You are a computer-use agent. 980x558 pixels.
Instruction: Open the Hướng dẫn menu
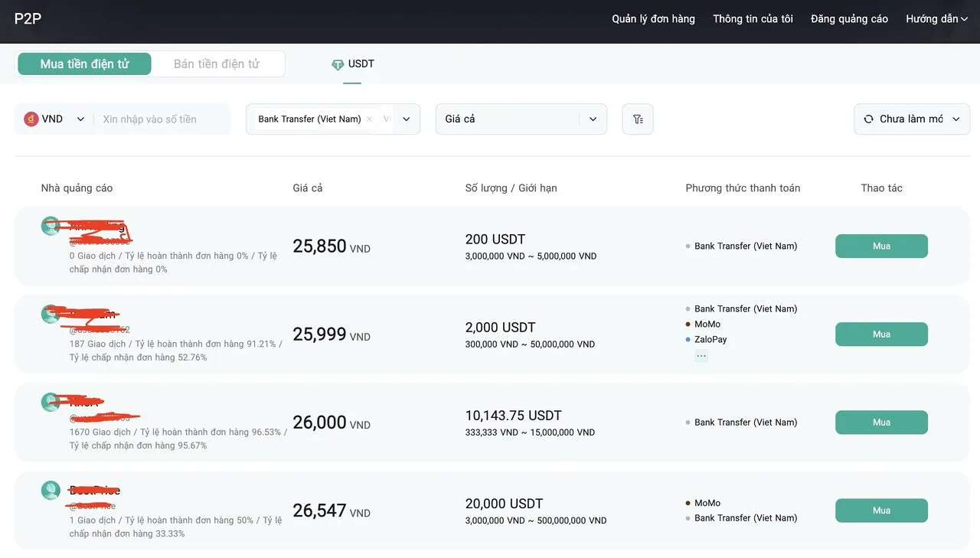(x=936, y=19)
